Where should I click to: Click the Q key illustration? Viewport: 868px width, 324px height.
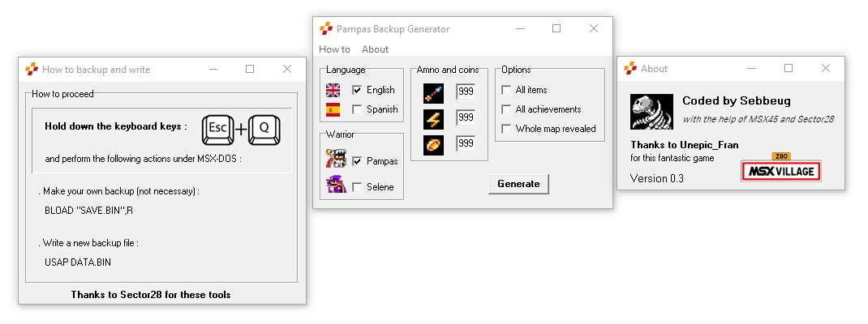264,130
